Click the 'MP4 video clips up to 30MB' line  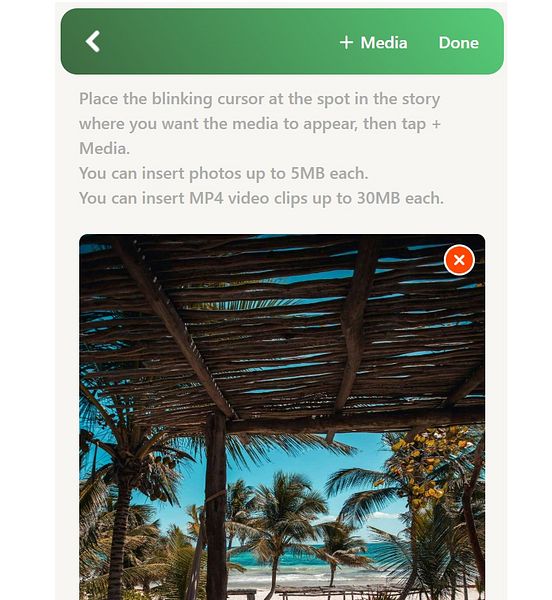[x=261, y=199]
